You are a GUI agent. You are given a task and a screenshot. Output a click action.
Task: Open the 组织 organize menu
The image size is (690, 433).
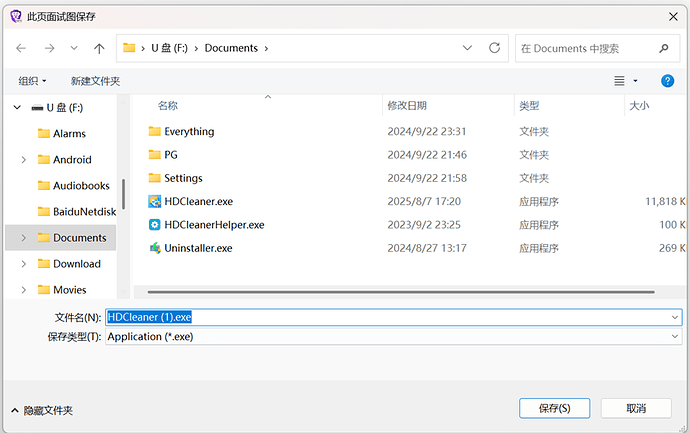[32, 81]
